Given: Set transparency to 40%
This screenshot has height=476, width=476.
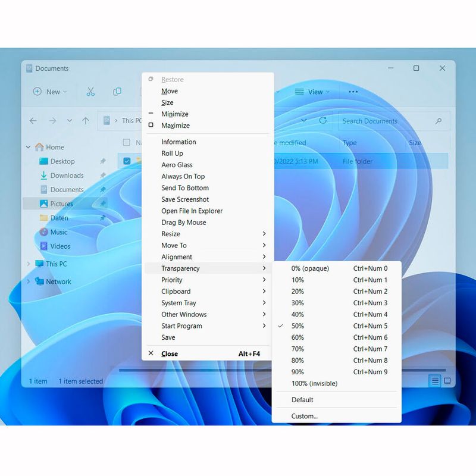Looking at the screenshot, I should (x=337, y=315).
